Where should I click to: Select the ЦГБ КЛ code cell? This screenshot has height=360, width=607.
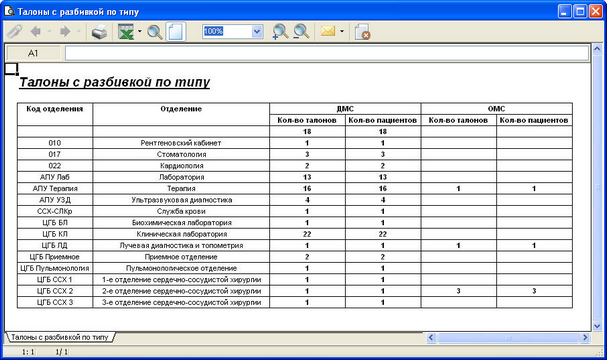click(55, 234)
